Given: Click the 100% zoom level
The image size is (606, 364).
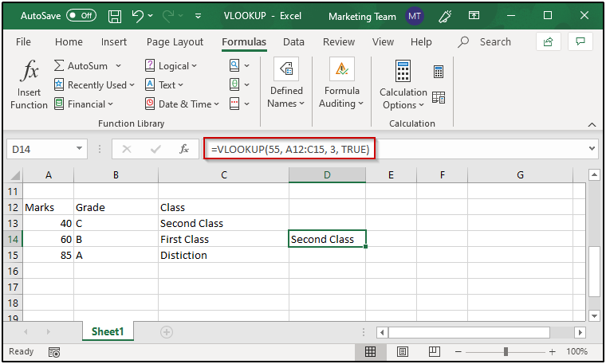Looking at the screenshot, I should coord(576,351).
